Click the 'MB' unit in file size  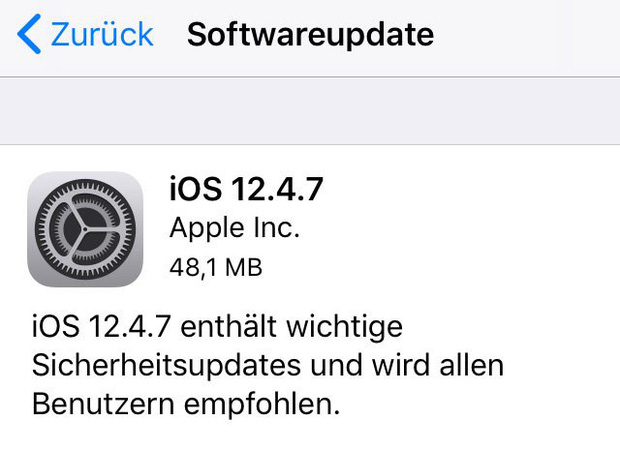tap(244, 267)
